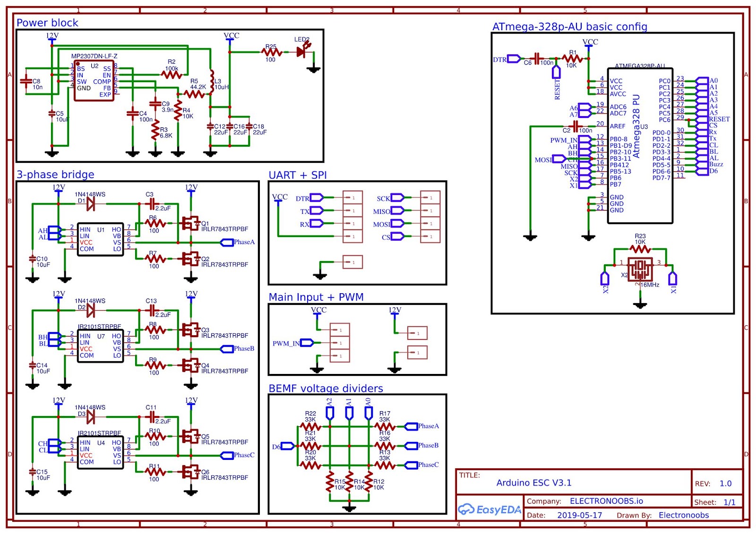Select the R25 100 ohm resistor symbol
This screenshot has height=534, width=756.
click(x=272, y=52)
